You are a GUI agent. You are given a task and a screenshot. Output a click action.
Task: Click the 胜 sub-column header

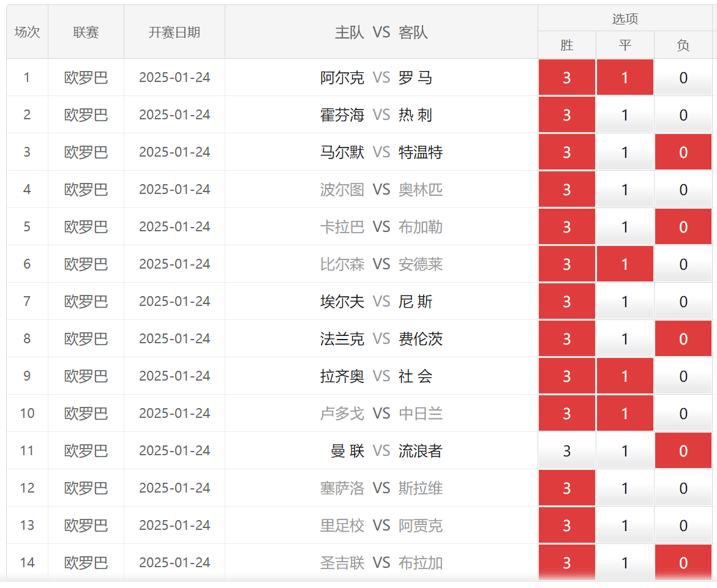[x=566, y=45]
